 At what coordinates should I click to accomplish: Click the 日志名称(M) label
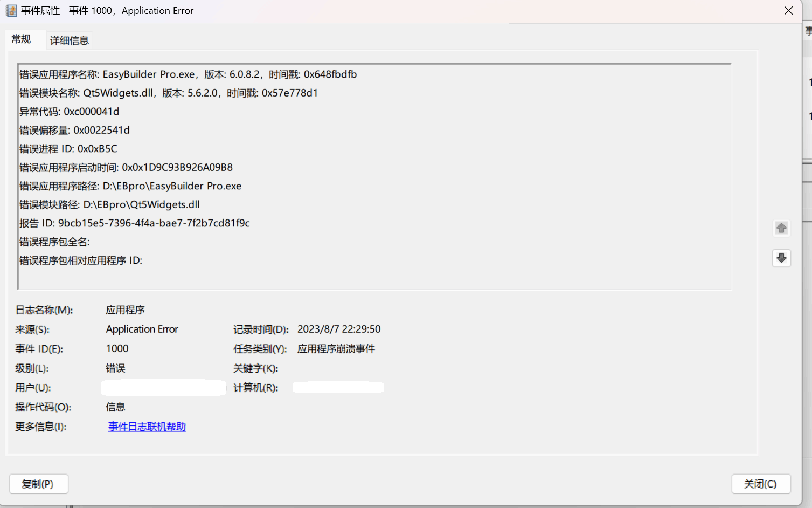click(x=44, y=310)
